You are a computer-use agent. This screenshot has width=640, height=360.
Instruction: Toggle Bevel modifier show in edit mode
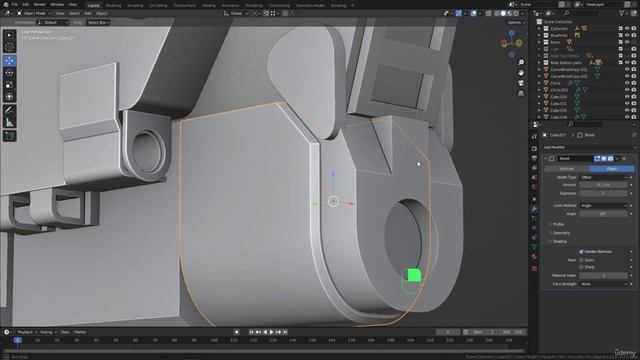coord(597,158)
